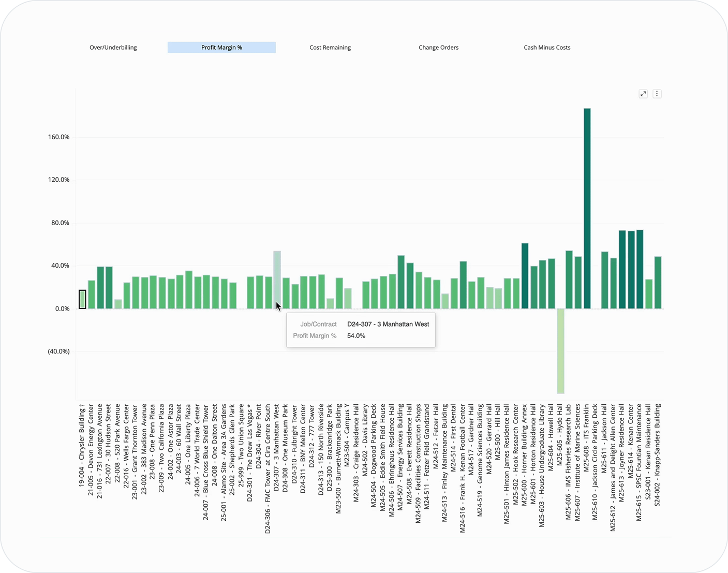Click the expand chart fullscreen icon
This screenshot has width=728, height=573.
[643, 94]
